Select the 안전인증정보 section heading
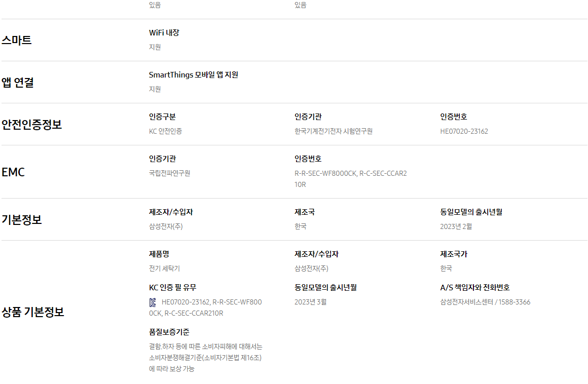 (31, 125)
